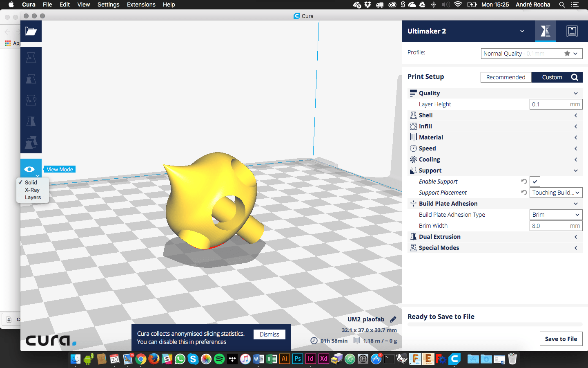
Task: Open Support Placement dropdown
Action: tap(556, 192)
